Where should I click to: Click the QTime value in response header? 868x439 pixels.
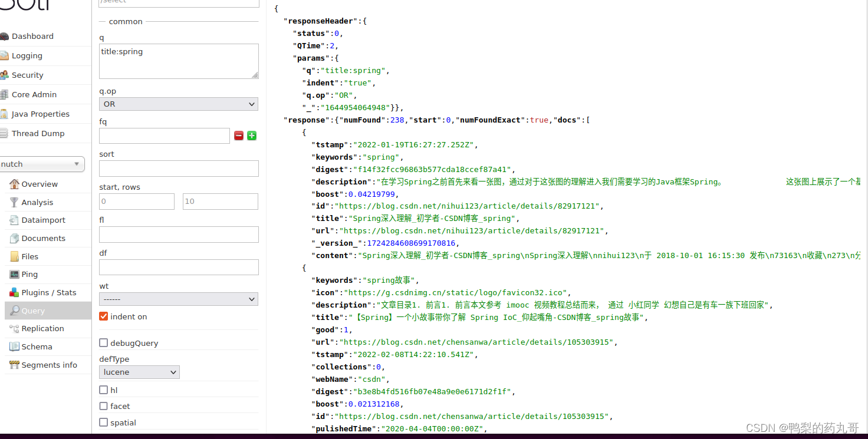point(333,45)
